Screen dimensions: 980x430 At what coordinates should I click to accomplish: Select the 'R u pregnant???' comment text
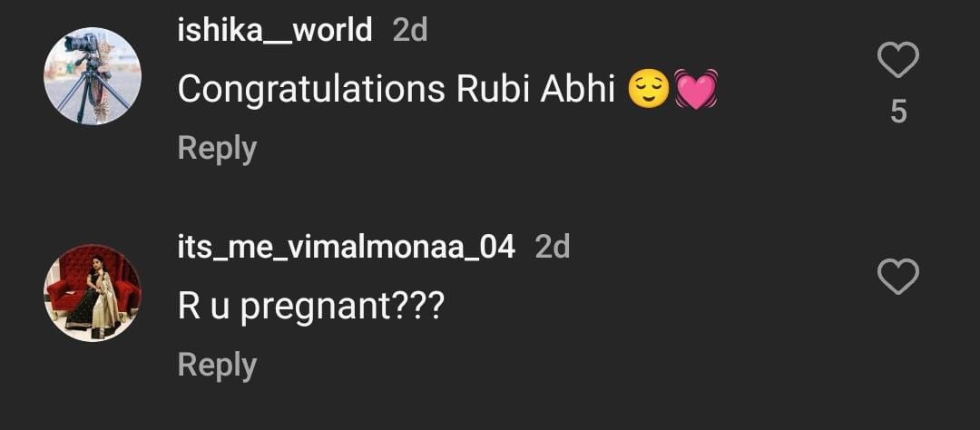tap(310, 308)
